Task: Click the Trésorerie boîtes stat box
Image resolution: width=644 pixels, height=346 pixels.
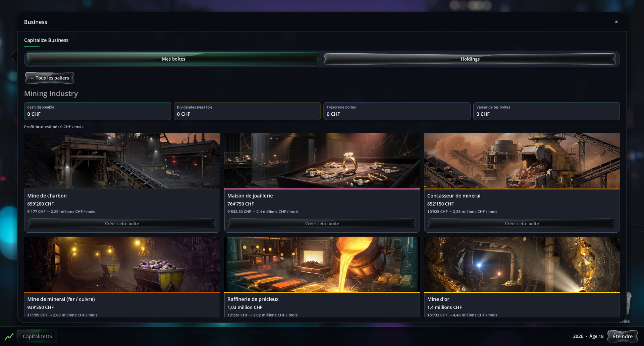Action: click(397, 111)
